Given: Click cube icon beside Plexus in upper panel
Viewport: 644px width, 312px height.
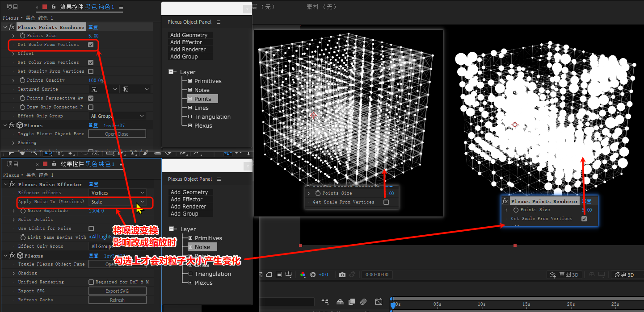Looking at the screenshot, I should pyautogui.click(x=19, y=125).
